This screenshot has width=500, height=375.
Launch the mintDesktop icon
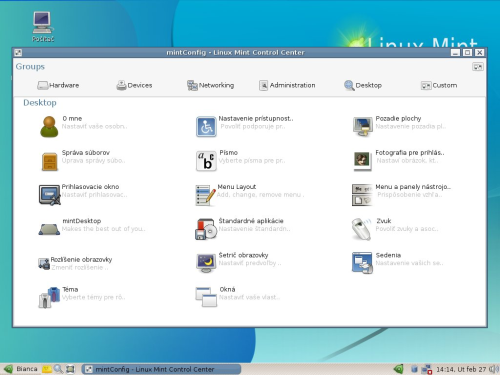49,229
